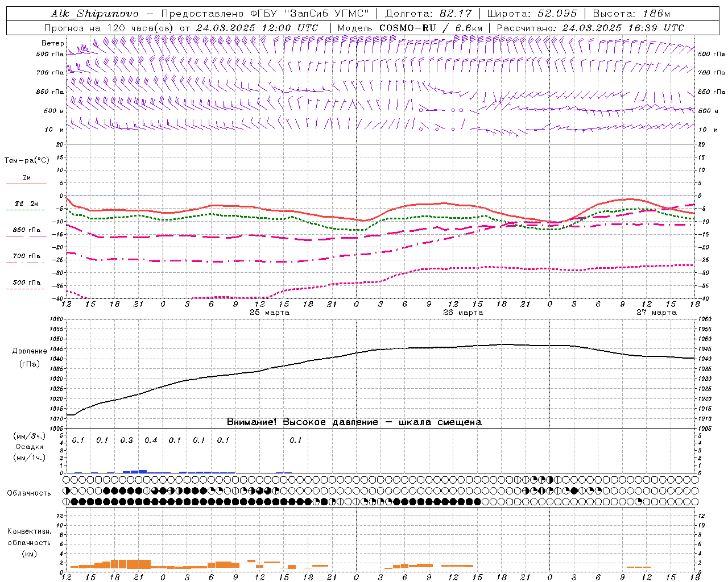
Task: Select the 0.3 precipitation value
Action: click(126, 440)
